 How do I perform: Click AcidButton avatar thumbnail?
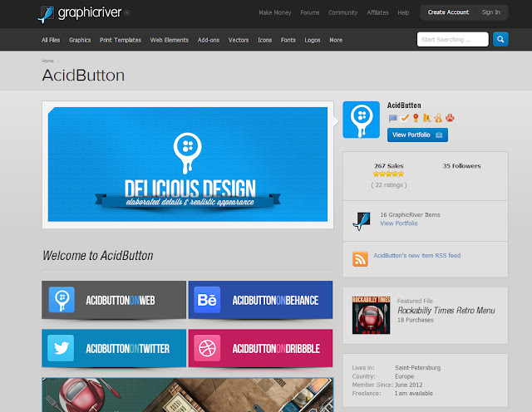(361, 120)
